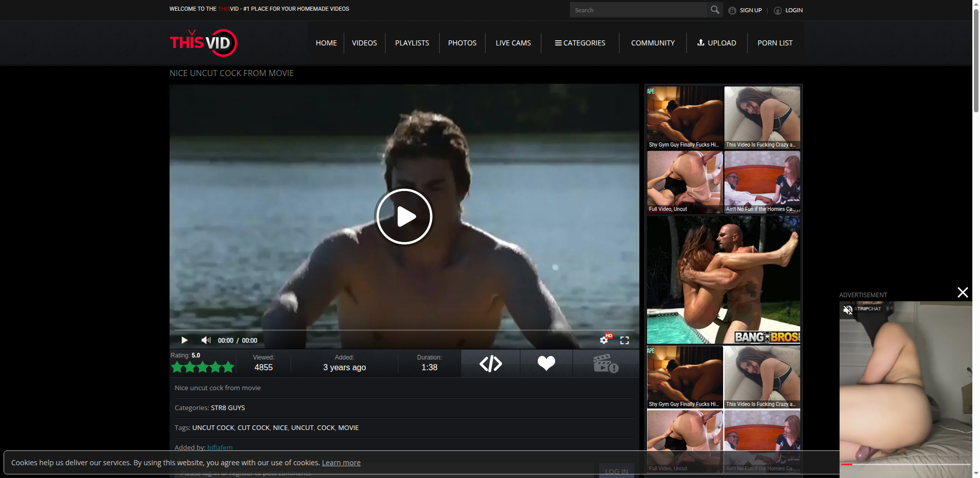Go to the HOME menu item

(x=326, y=43)
